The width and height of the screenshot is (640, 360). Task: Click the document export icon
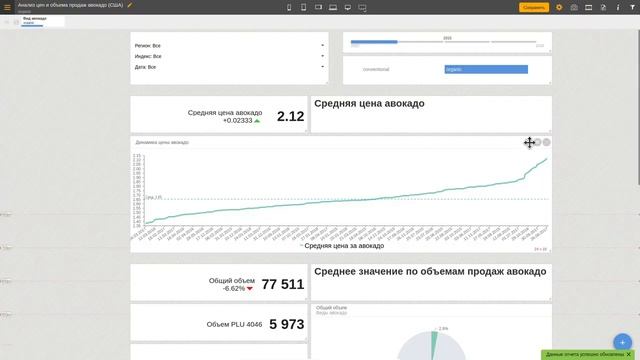point(603,7)
